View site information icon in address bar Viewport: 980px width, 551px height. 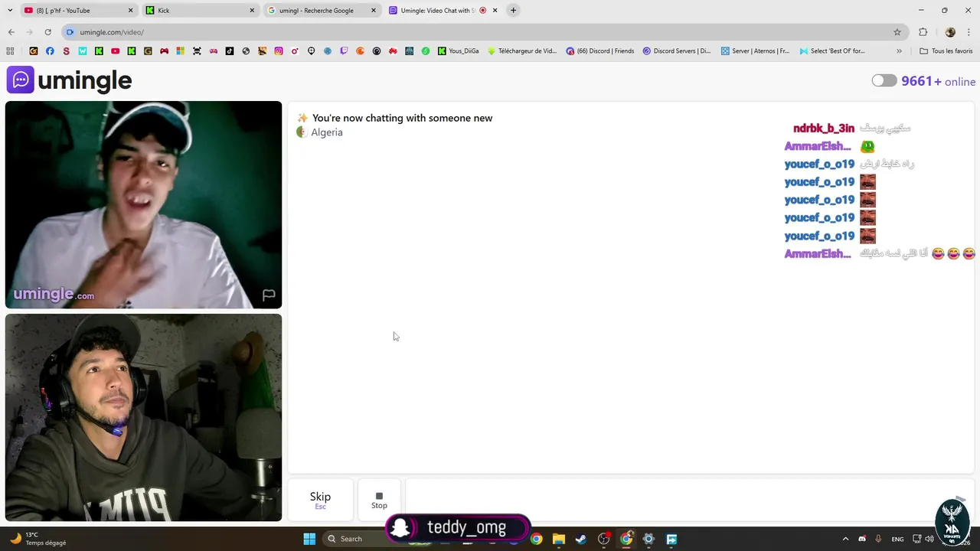pyautogui.click(x=70, y=32)
